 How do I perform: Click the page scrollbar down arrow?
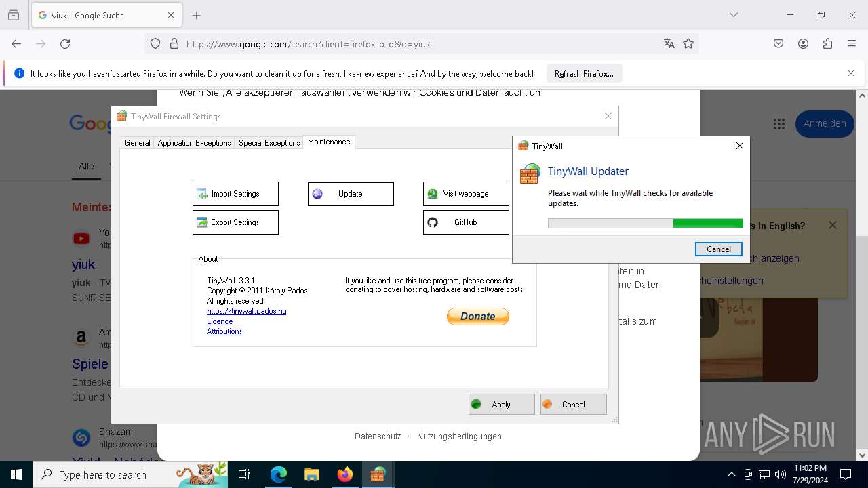[x=862, y=455]
